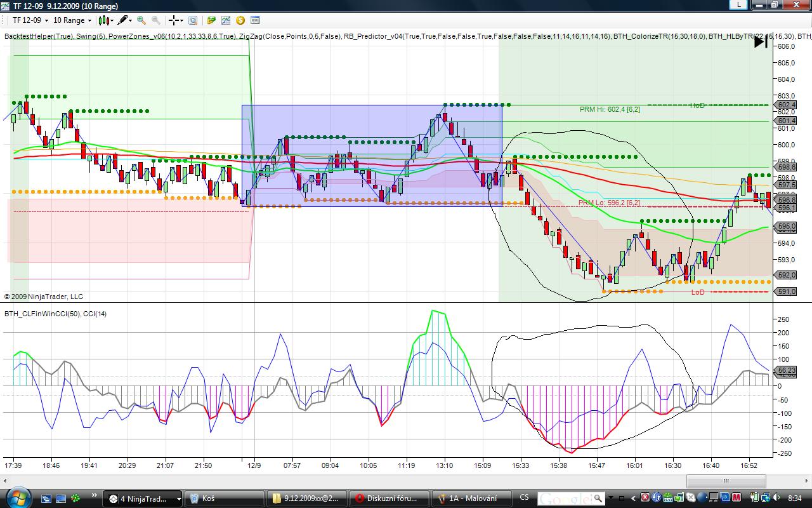Viewport: 812px width, 508px height.
Task: Click the grayed zoom out magnifier icon
Action: point(155,20)
